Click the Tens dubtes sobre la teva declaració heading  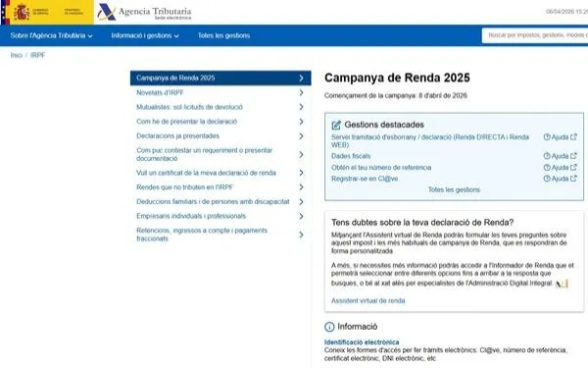(x=422, y=223)
